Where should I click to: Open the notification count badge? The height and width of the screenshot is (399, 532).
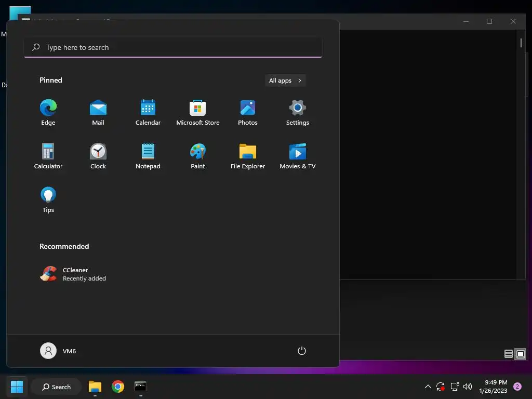click(517, 387)
